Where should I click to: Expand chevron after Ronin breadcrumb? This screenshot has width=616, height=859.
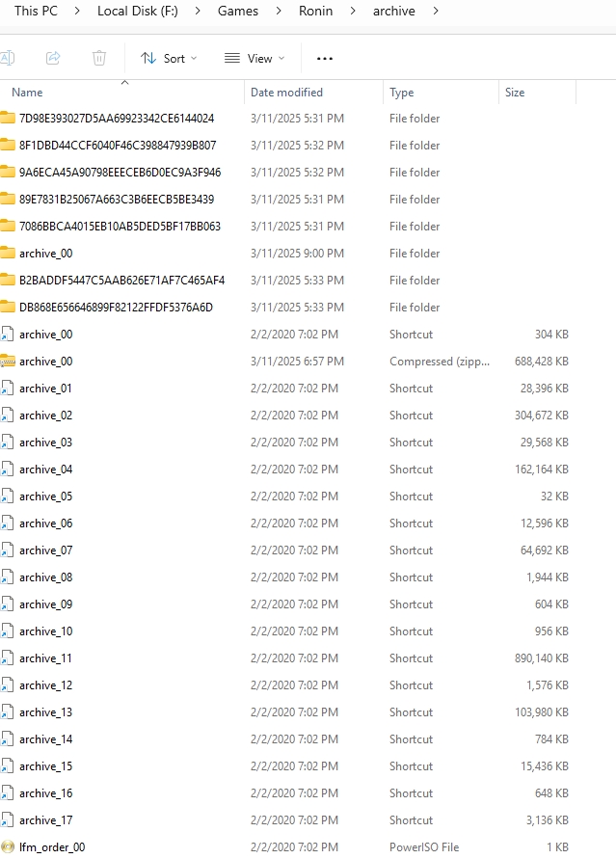pos(353,11)
